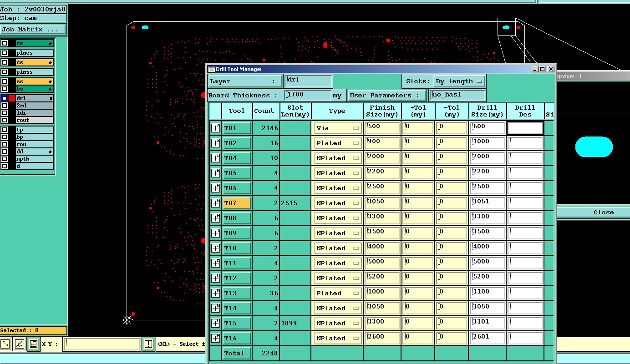The height and width of the screenshot is (364, 630).
Task: Toggle the 2rd layer display checkbox
Action: pyautogui.click(x=4, y=106)
